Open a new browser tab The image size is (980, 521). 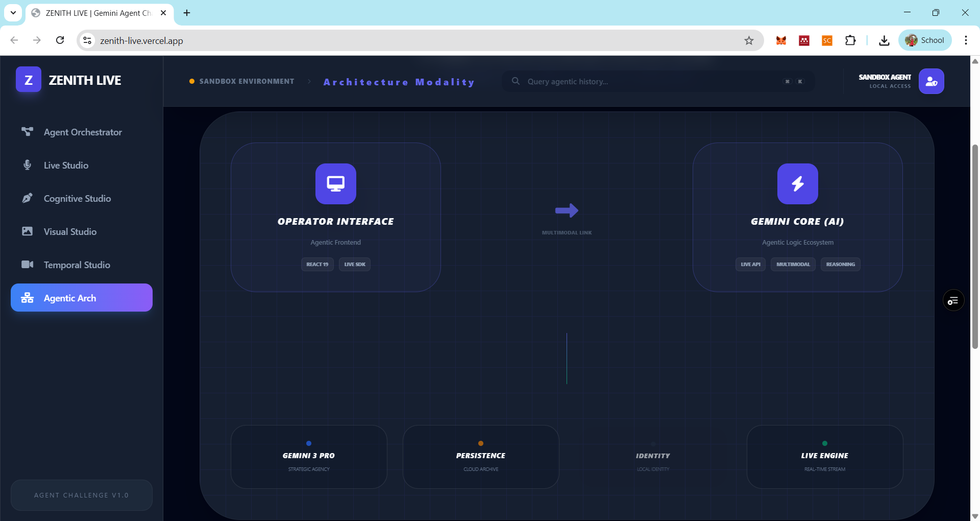187,13
